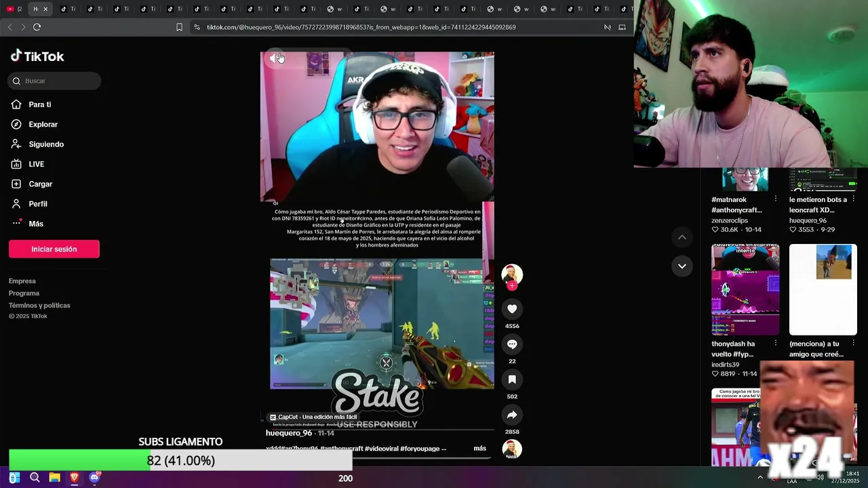This screenshot has width=868, height=488.
Task: Focus the Buscar search field
Action: click(x=55, y=81)
